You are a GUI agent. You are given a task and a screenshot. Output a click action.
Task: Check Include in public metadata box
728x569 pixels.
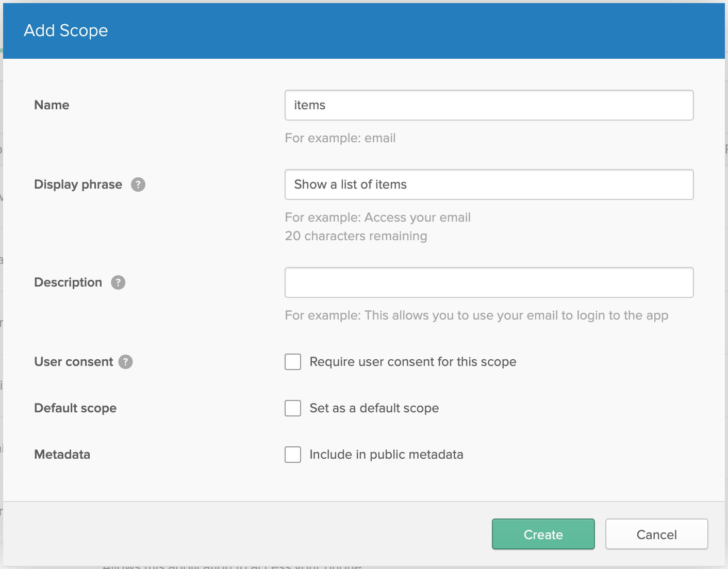(x=293, y=455)
